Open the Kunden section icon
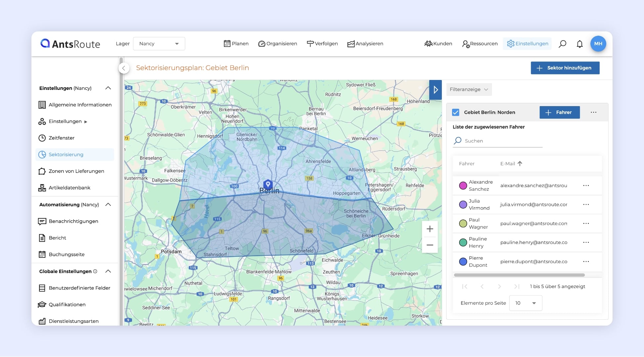The height and width of the screenshot is (357, 644). (x=428, y=43)
